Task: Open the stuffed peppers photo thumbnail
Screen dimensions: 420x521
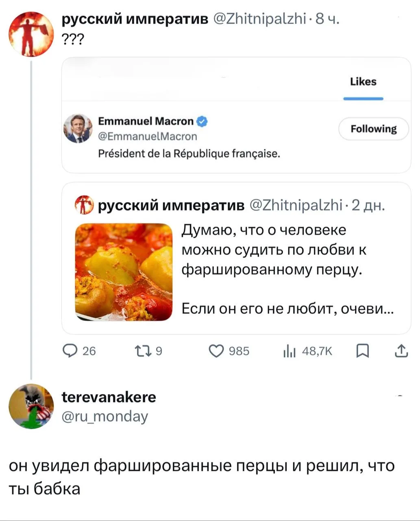Action: coord(124,272)
